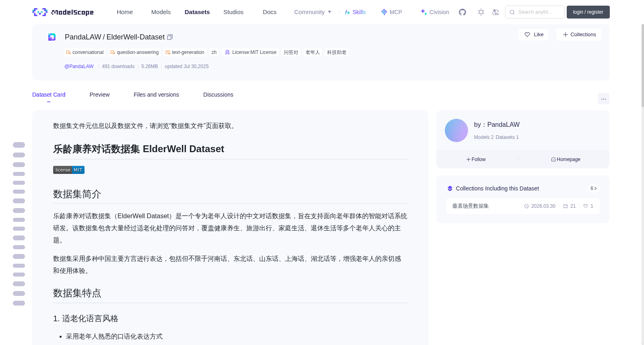Click the 数据集特点 heading
Viewport: 644px width, 345px height.
pos(77,293)
